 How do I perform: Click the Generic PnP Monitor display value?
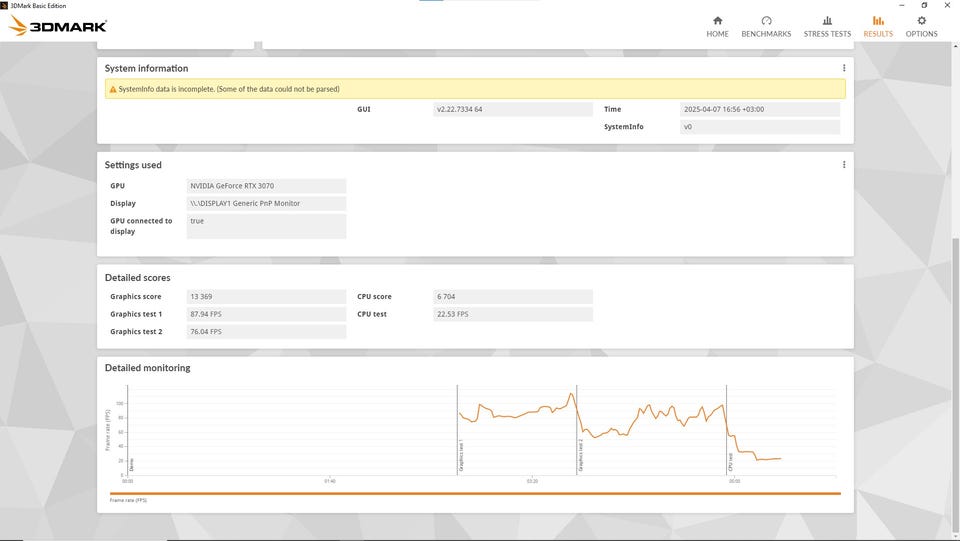(x=266, y=203)
